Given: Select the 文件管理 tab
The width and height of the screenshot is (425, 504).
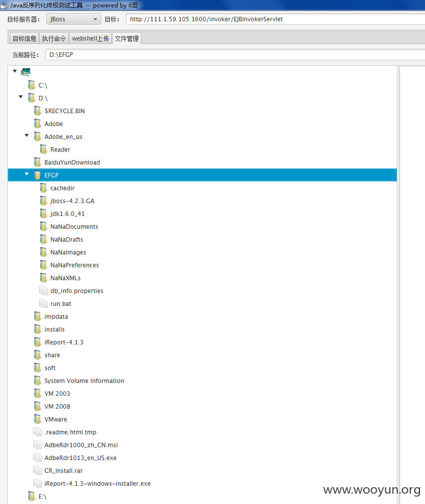Looking at the screenshot, I should tap(127, 39).
